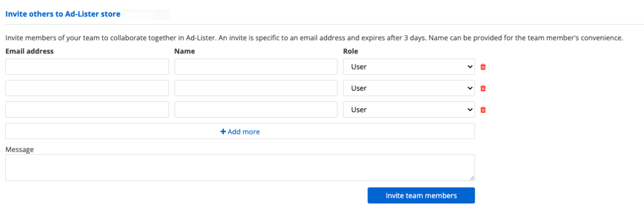Click the trash icon on the third row
The image size is (644, 211).
[x=483, y=110]
